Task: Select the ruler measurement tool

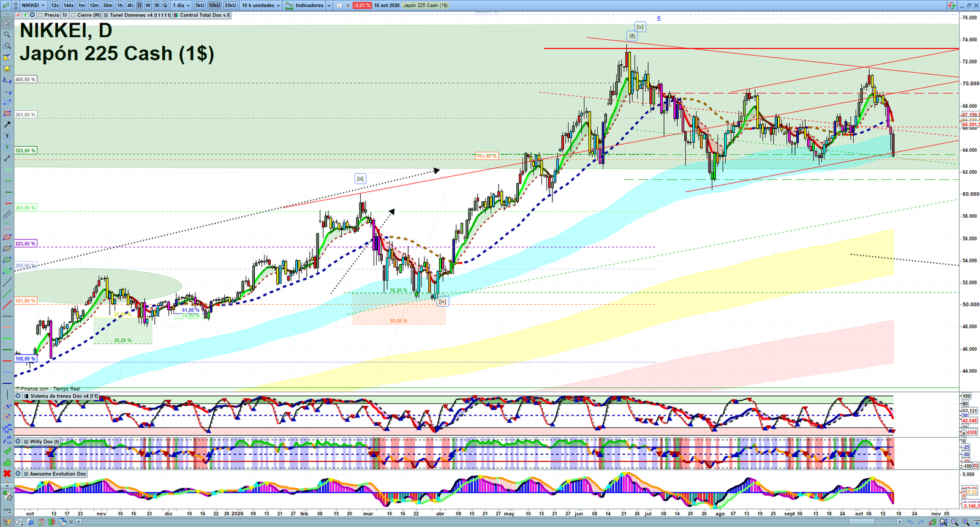Action: click(x=7, y=215)
